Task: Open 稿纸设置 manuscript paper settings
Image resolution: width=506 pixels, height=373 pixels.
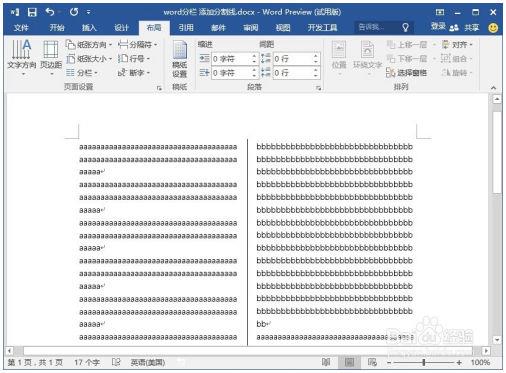Action: point(180,59)
